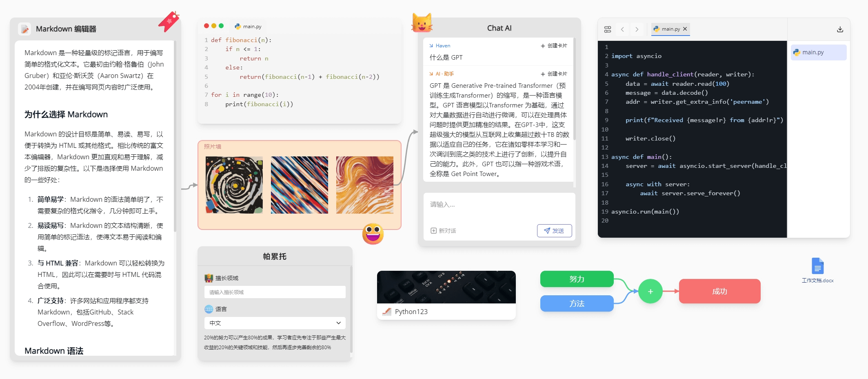The height and width of the screenshot is (379, 868).
Task: Click the globe icon beside 语言
Action: [x=208, y=309]
